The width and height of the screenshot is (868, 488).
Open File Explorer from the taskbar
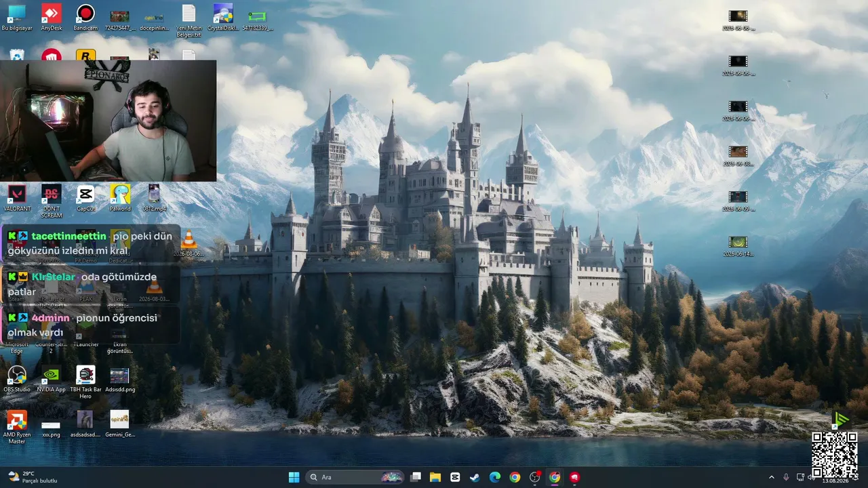(x=435, y=477)
